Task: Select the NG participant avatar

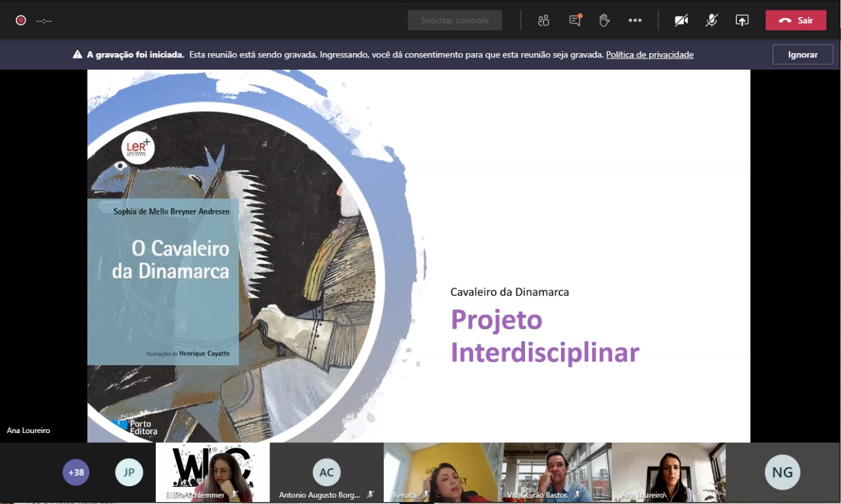Action: 783,472
